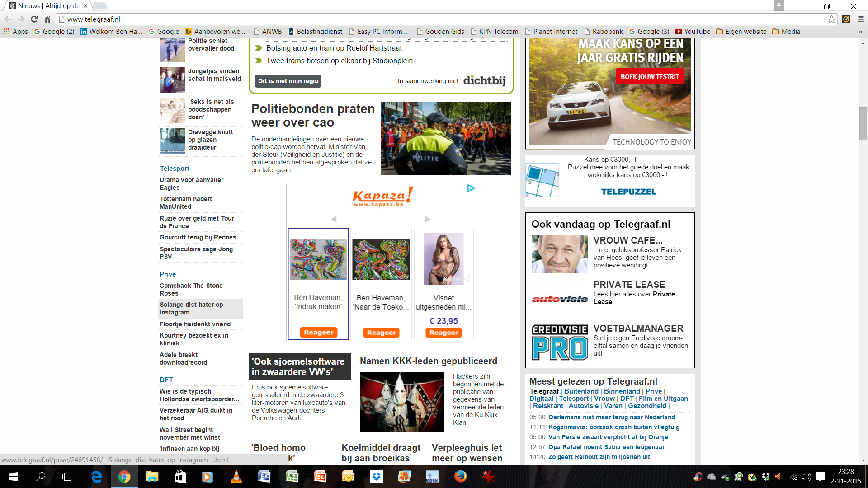Open the YouTube bookmark
Screen dimensions: 868x488
693,32
